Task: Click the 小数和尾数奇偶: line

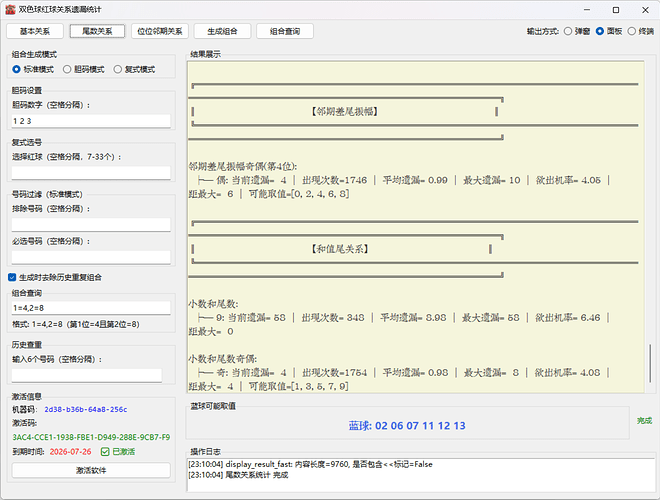Action: 223,359
